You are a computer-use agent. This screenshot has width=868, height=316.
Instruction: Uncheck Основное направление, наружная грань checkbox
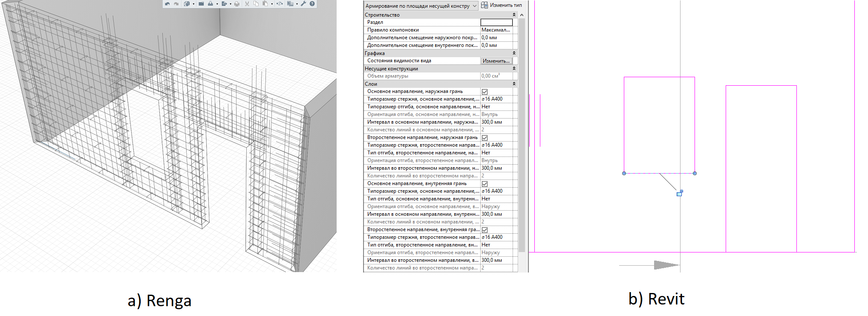coord(484,92)
